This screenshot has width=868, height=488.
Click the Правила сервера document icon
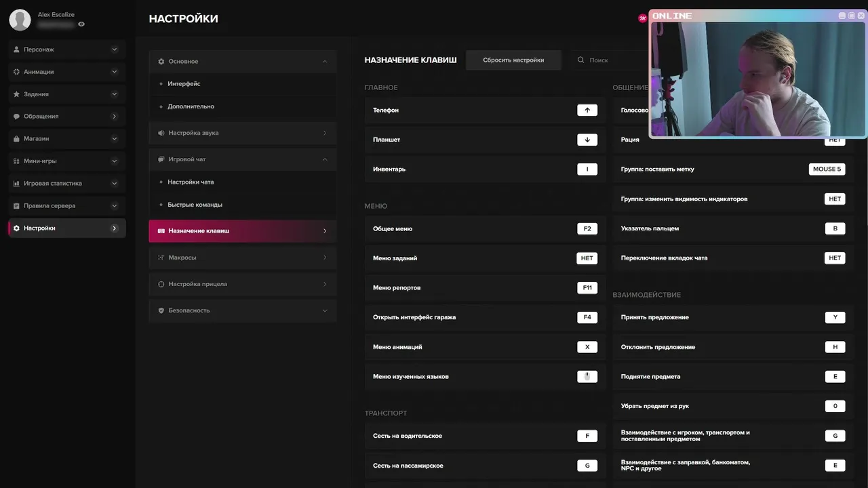click(17, 206)
